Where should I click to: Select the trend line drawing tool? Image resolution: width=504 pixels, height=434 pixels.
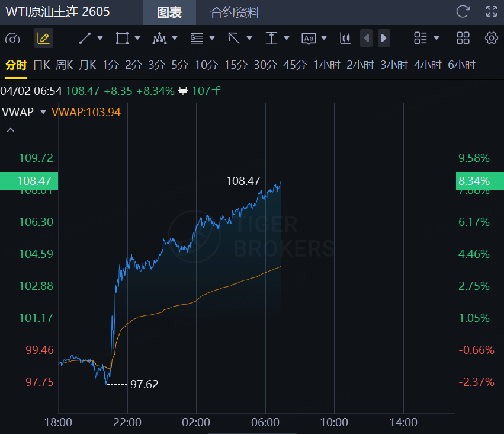[x=85, y=39]
